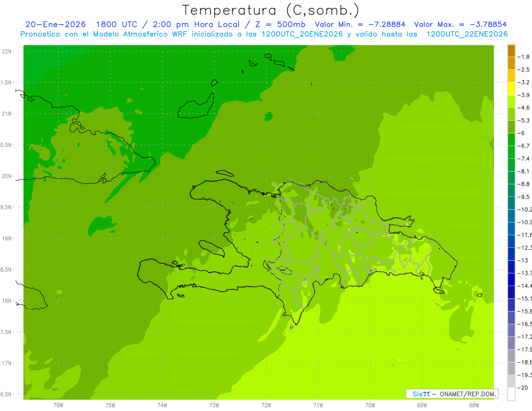Pick the white swatch below the -20 label
The height and width of the screenshot is (411, 532).
pos(511,394)
